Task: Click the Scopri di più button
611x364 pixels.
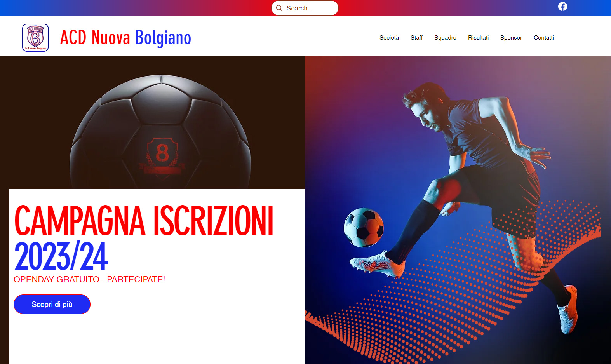Action: coord(52,304)
